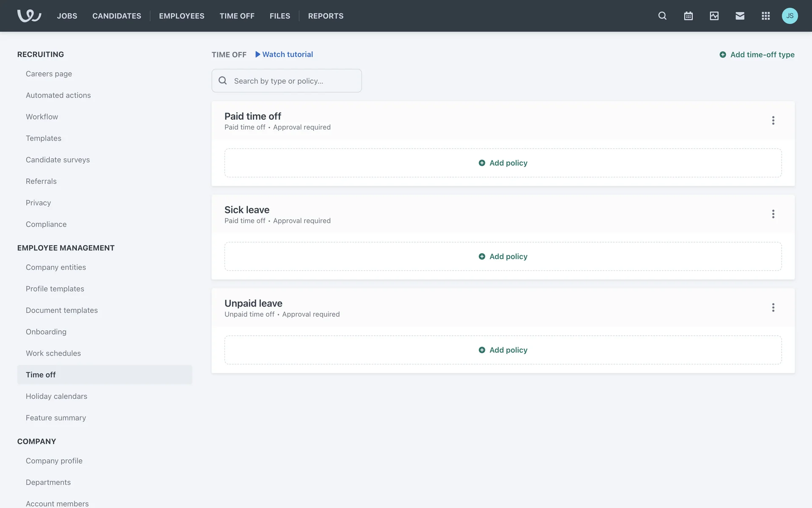812x508 pixels.
Task: Open the inbox envelope icon
Action: (x=740, y=16)
